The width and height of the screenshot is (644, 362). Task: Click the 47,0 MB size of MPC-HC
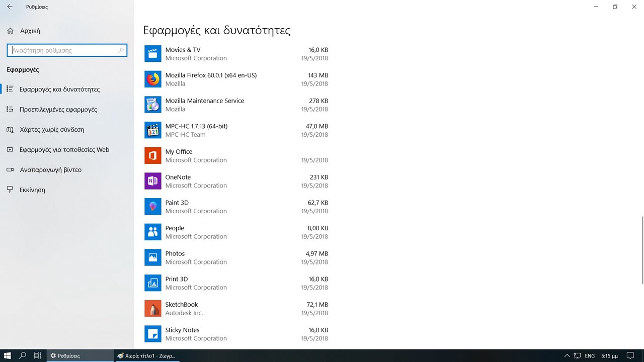(316, 126)
